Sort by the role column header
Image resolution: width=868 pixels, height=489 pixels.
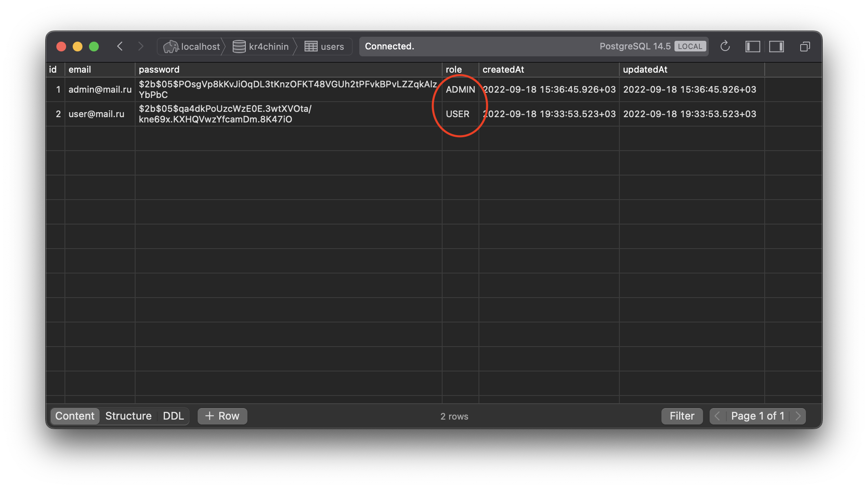coord(454,69)
